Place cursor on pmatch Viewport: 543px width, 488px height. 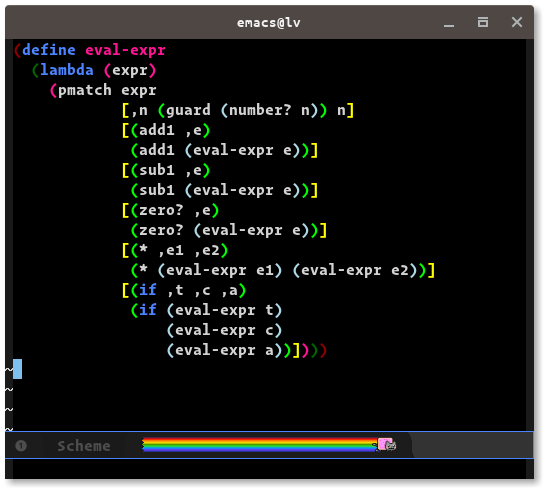tap(85, 90)
